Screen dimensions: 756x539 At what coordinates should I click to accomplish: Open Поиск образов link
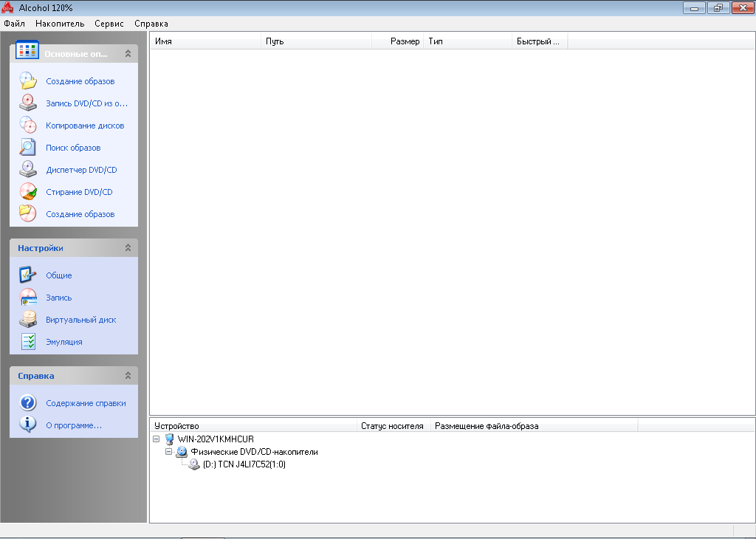click(73, 148)
